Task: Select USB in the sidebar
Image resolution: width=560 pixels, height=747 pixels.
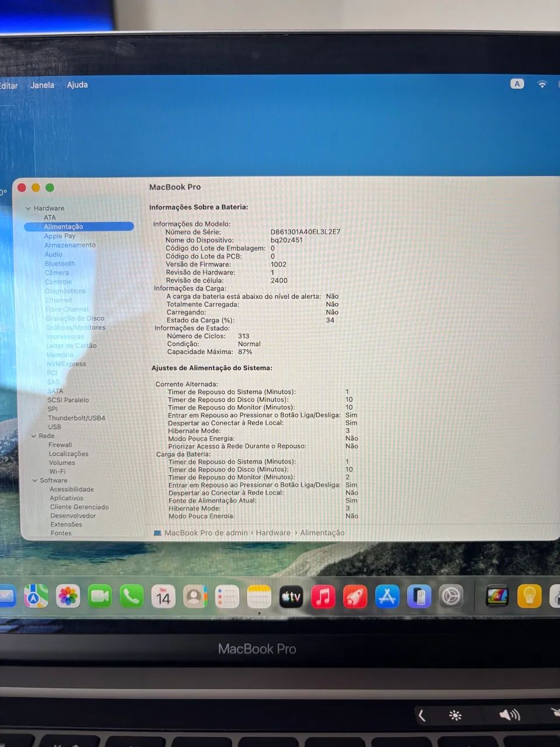Action: click(54, 427)
